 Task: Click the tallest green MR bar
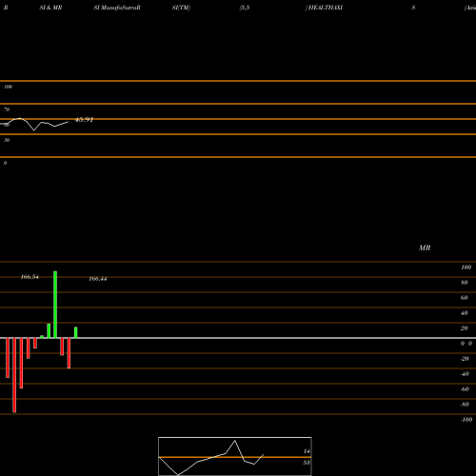(55, 305)
